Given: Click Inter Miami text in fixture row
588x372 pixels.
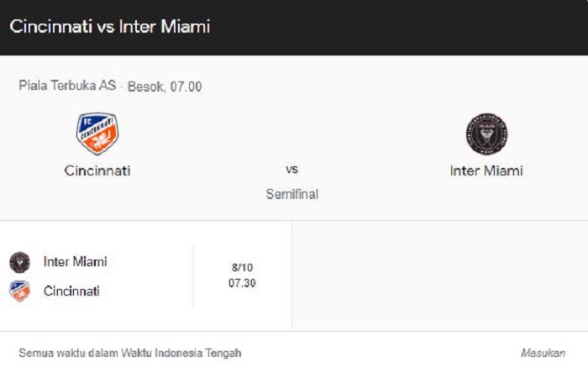Looking at the screenshot, I should coord(76,262).
